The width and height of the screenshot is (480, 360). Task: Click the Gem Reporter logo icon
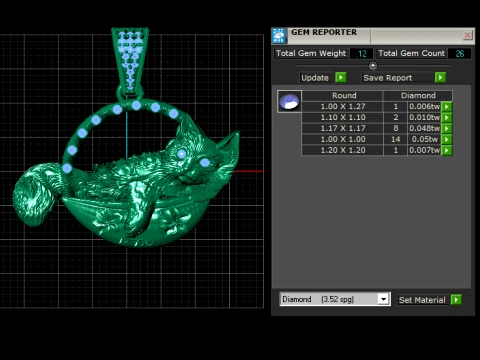click(279, 36)
